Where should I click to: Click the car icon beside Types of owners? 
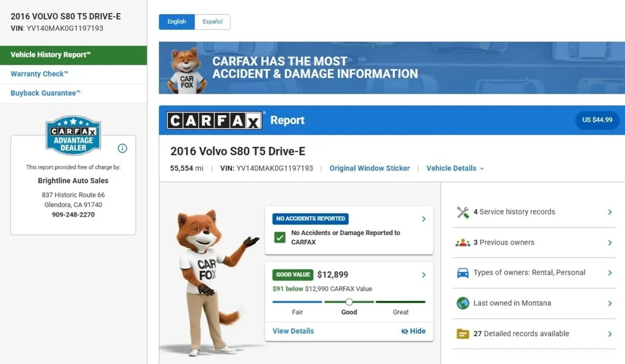pos(463,273)
